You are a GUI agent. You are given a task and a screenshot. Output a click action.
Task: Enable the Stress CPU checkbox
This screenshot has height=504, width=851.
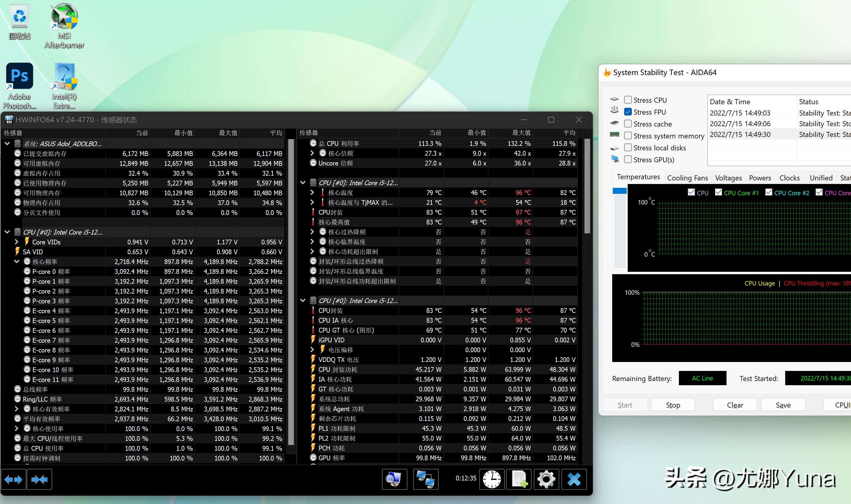pyautogui.click(x=628, y=100)
